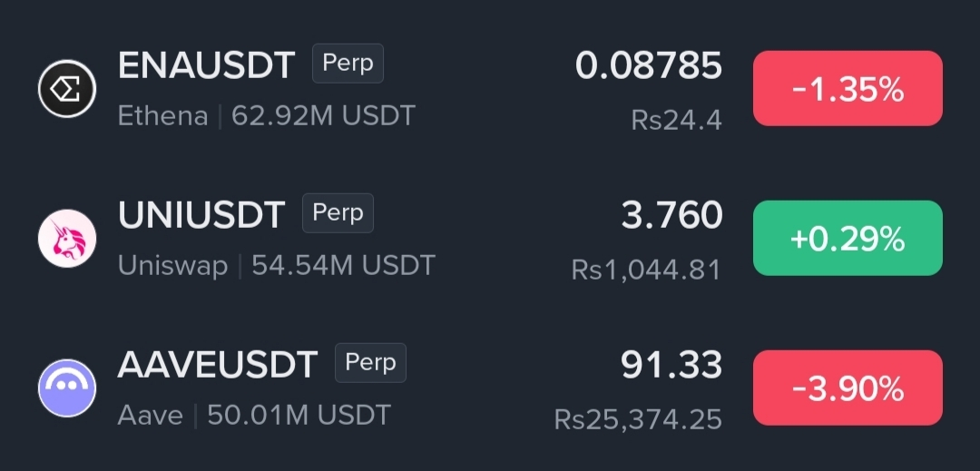This screenshot has height=471, width=980.
Task: Tap the Ethena 62.92M USDT volume text
Action: [x=266, y=115]
